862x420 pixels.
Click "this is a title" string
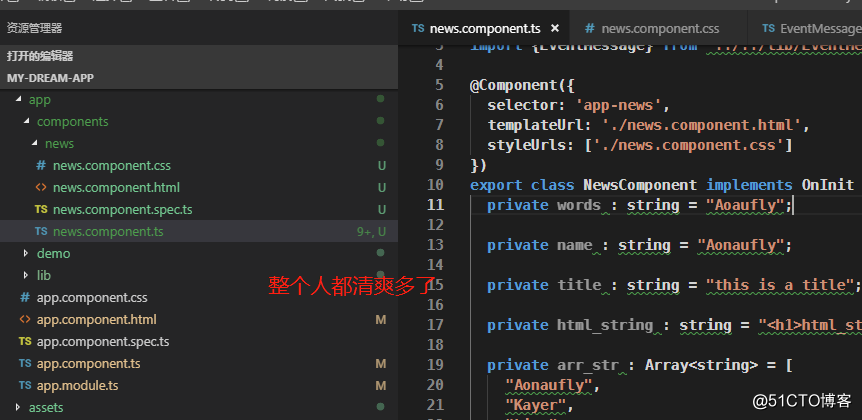point(780,285)
